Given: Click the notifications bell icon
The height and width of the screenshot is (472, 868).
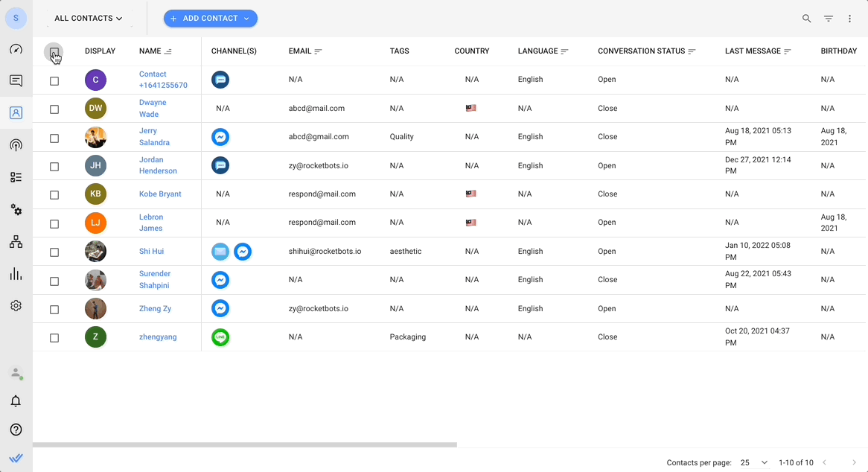Looking at the screenshot, I should point(16,401).
